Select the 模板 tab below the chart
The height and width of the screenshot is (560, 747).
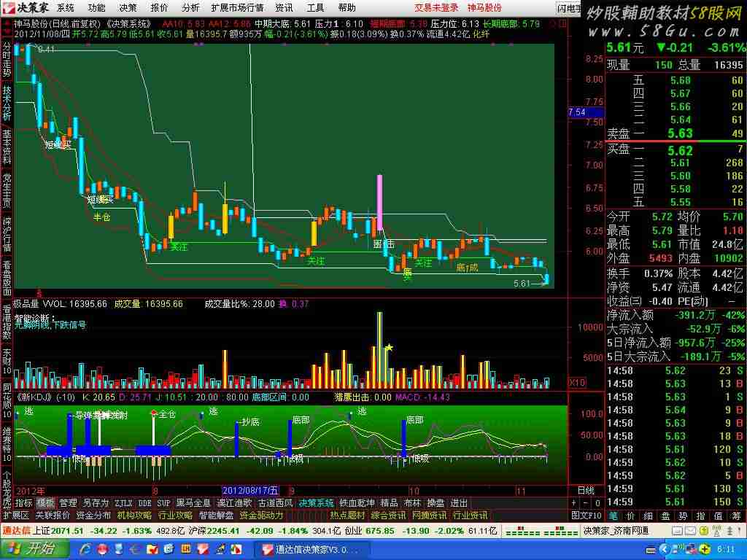click(46, 503)
